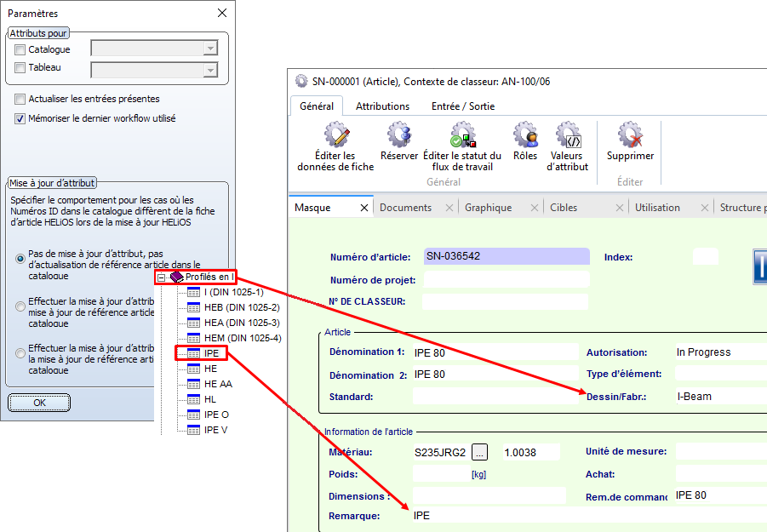The height and width of the screenshot is (532, 767).
Task: Click the Numéro d'article field SN-036542
Action: pyautogui.click(x=507, y=256)
